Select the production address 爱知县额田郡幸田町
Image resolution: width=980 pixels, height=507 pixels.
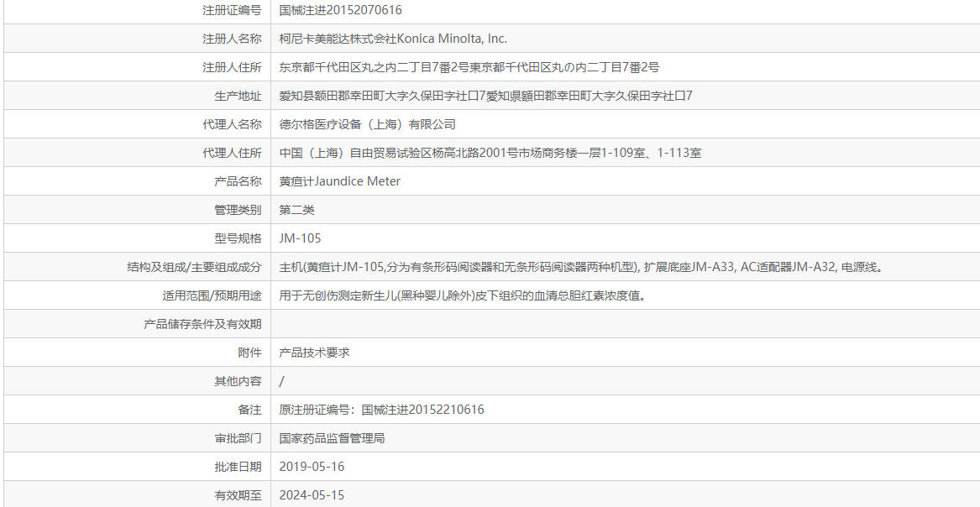pyautogui.click(x=485, y=97)
